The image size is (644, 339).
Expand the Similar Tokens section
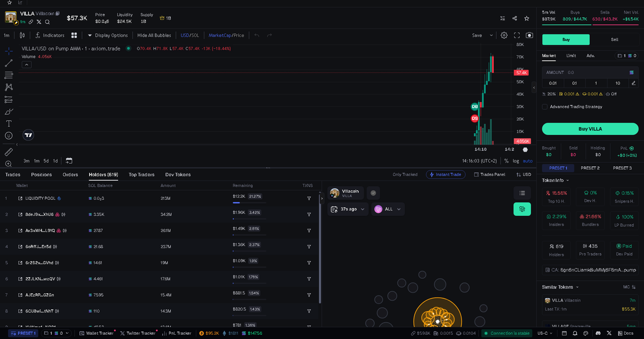click(560, 287)
